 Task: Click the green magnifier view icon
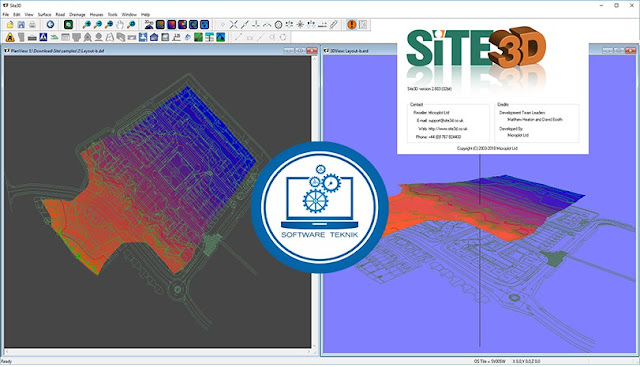(69, 24)
